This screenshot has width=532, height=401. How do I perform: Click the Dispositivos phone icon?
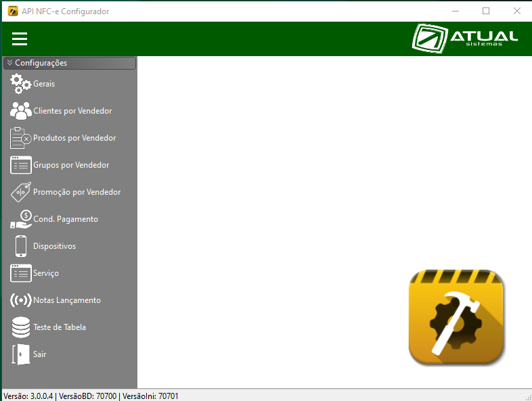point(21,246)
